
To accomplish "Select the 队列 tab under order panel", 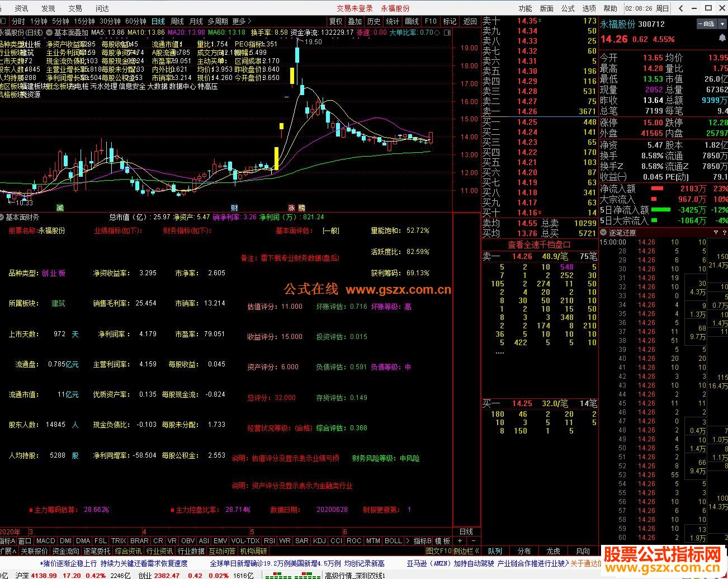I will (495, 551).
